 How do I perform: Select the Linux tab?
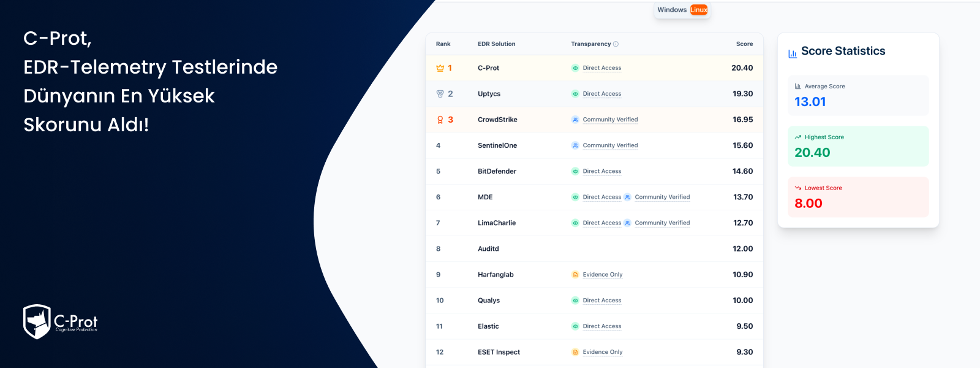[x=699, y=10]
